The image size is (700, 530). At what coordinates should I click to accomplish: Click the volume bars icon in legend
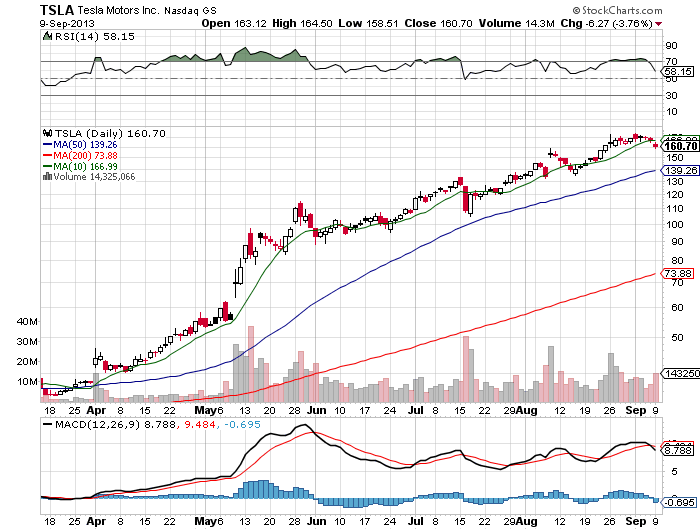coord(47,177)
